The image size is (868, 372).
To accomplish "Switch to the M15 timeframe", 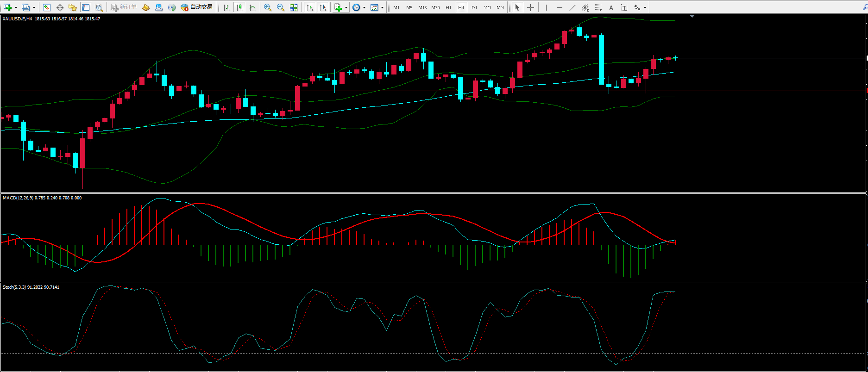I will [x=422, y=7].
